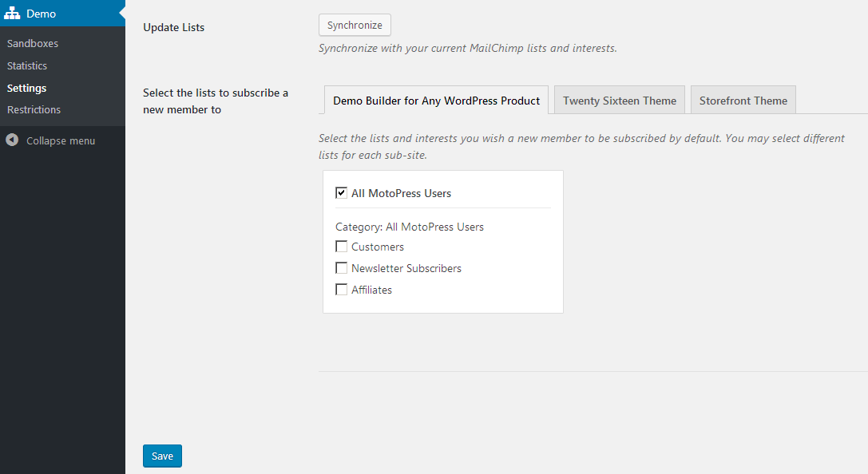
Task: Click the Demo top-level menu label
Action: click(x=41, y=14)
